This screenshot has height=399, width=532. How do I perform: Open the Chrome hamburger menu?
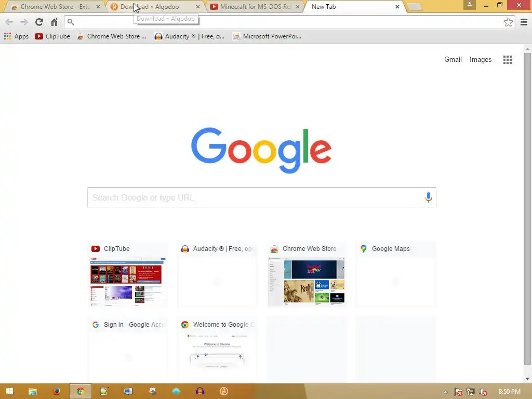pos(524,22)
